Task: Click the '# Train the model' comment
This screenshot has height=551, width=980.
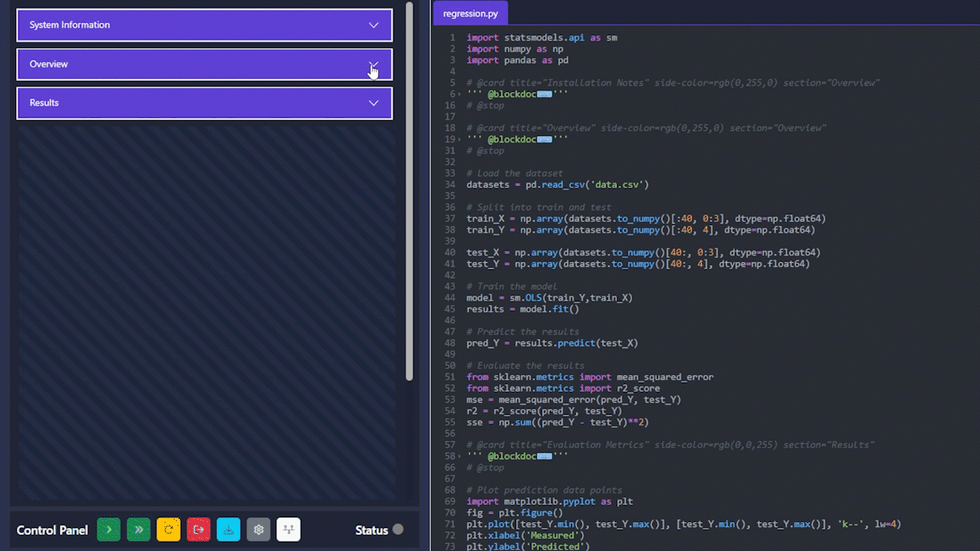Action: (512, 287)
